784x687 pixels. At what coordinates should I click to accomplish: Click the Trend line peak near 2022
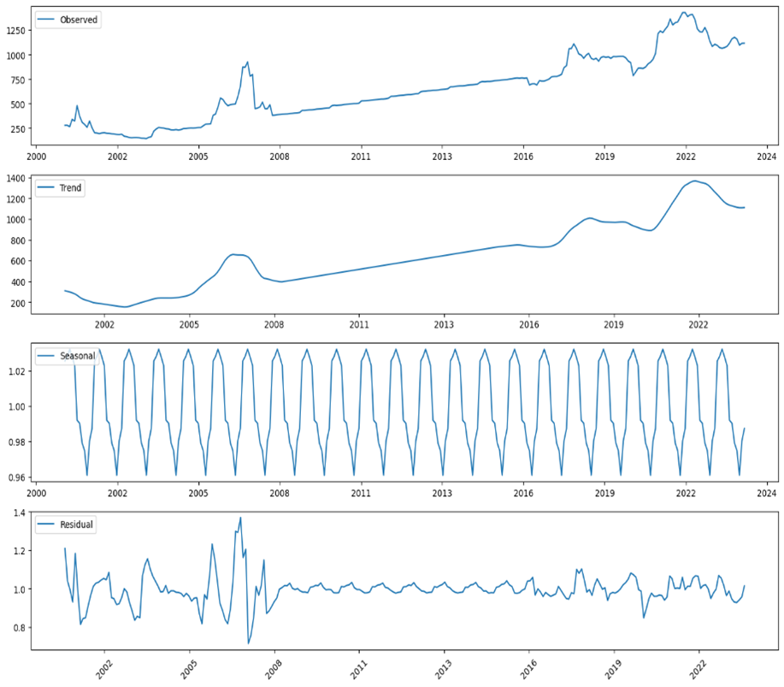pyautogui.click(x=697, y=181)
